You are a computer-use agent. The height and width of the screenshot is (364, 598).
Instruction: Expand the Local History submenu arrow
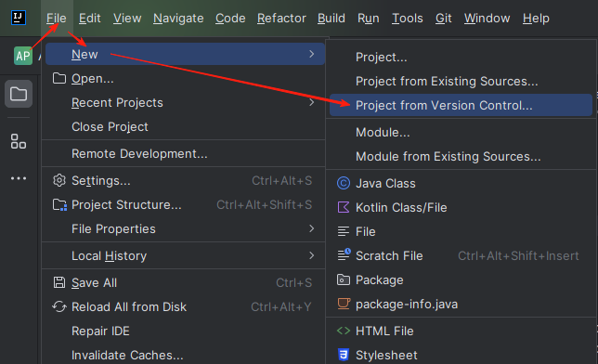pos(312,255)
